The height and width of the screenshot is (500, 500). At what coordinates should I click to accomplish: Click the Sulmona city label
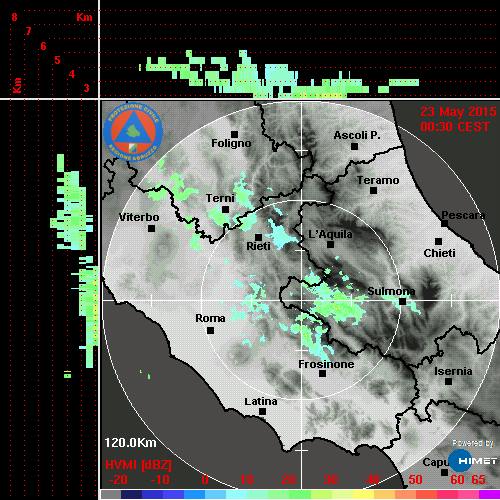coord(391,291)
